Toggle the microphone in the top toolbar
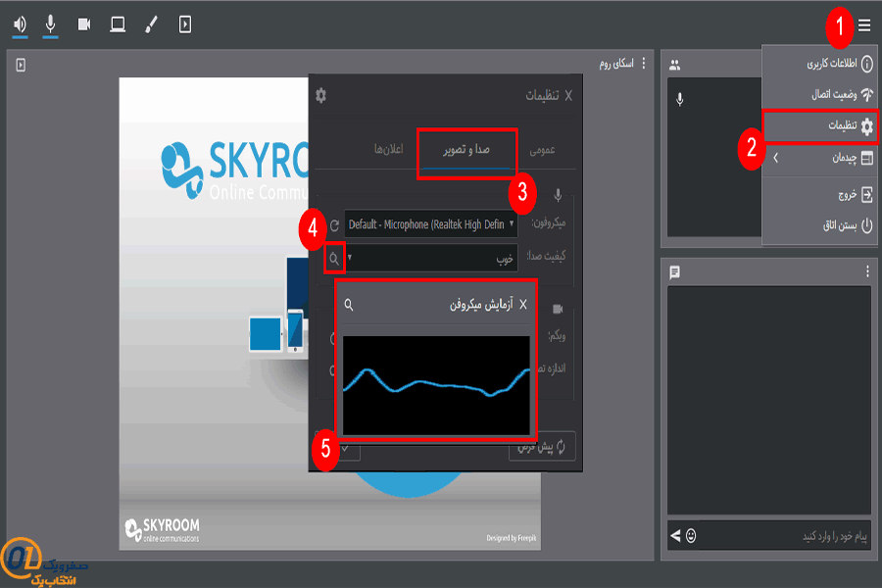882x588 pixels. [x=51, y=24]
